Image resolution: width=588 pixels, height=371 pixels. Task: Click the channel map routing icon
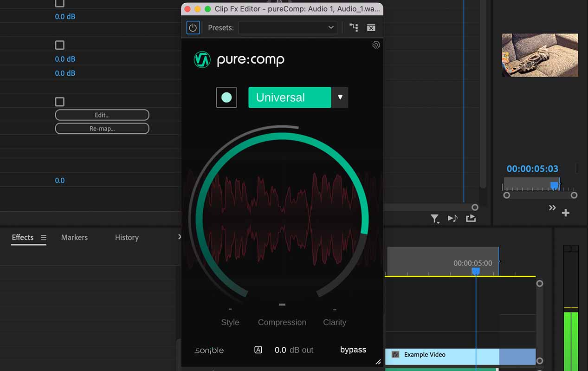tap(354, 27)
